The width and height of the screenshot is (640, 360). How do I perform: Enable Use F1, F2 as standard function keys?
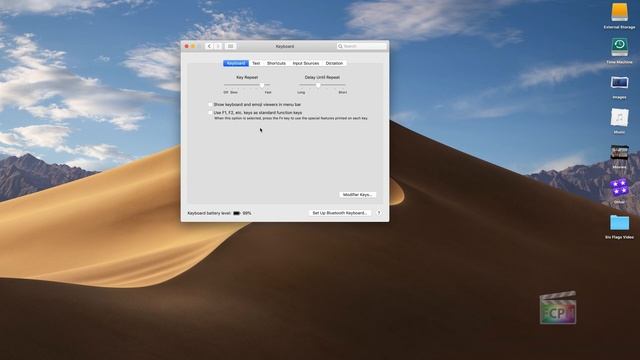210,112
